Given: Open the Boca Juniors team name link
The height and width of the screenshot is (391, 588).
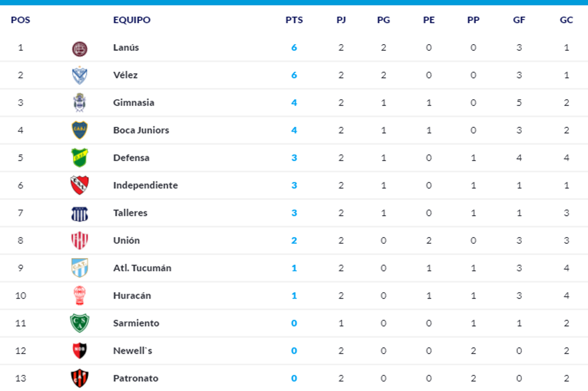Looking at the screenshot, I should [x=141, y=130].
